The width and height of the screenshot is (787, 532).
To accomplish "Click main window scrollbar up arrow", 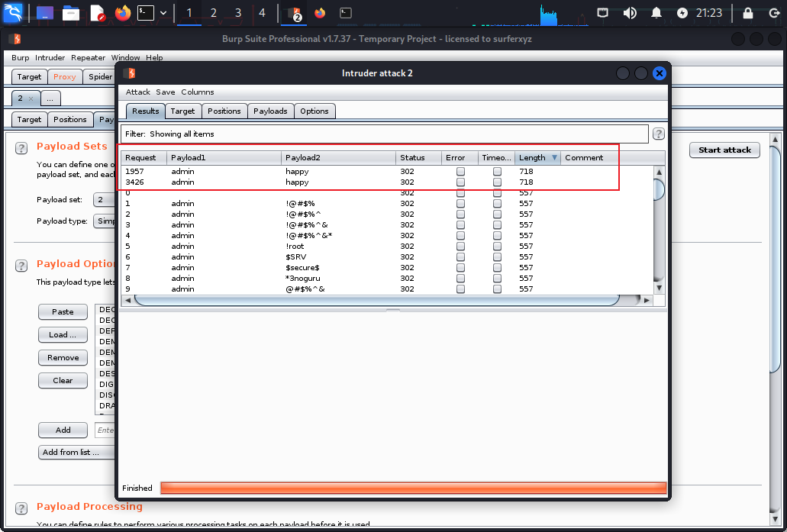I will [x=775, y=140].
